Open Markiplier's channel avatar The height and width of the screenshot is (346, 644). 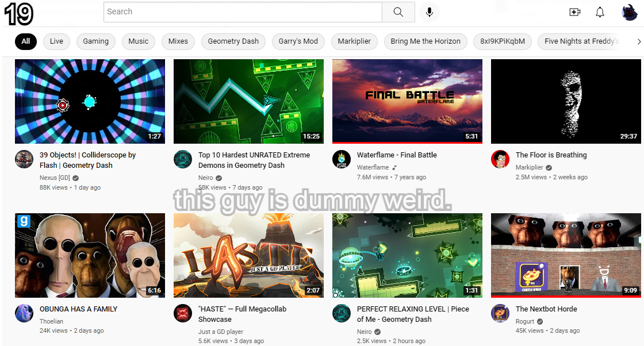500,159
